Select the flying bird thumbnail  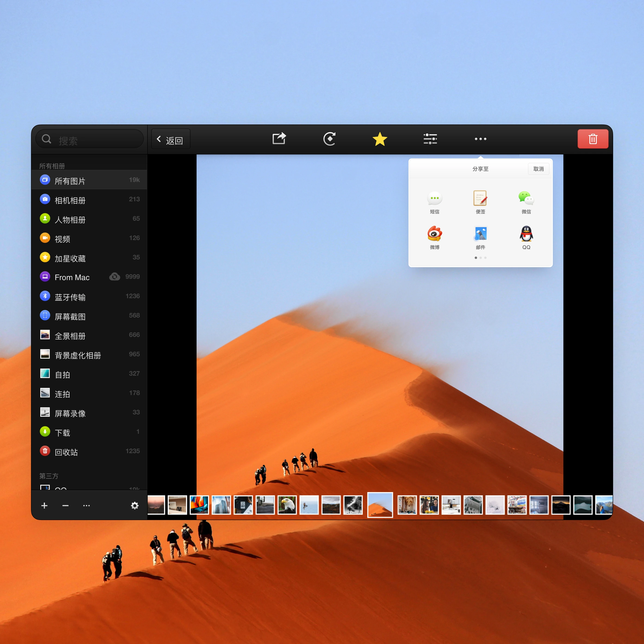309,505
